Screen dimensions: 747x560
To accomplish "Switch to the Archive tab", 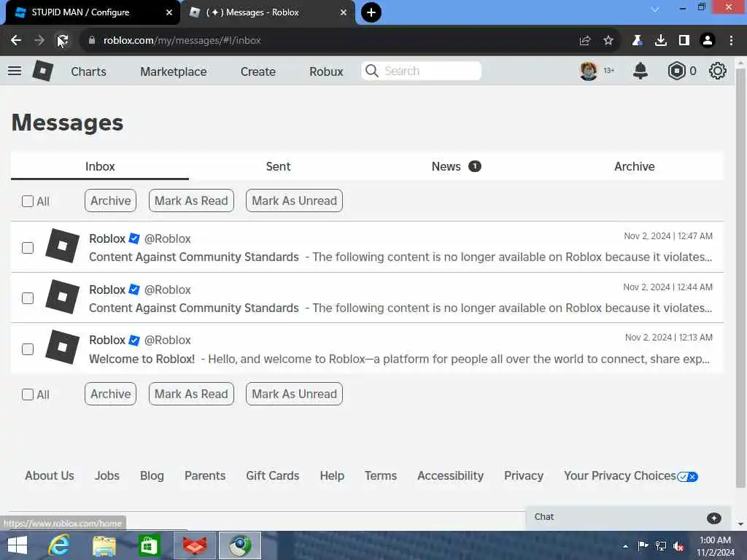I will click(x=634, y=166).
